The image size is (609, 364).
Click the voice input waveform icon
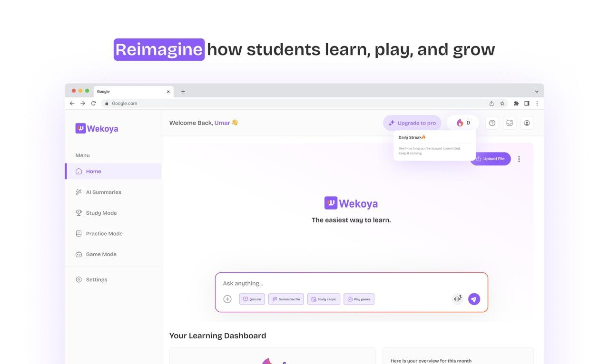click(457, 299)
